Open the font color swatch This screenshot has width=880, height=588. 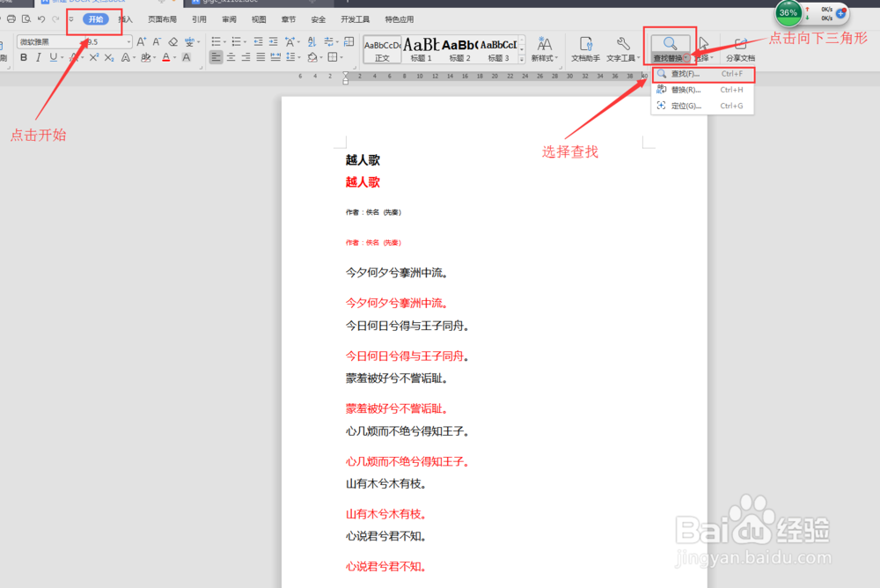point(165,57)
